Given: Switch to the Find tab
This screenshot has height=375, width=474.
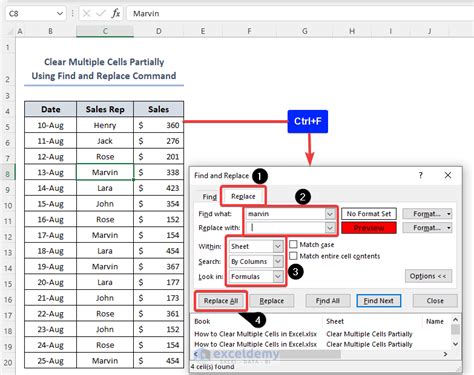Looking at the screenshot, I should pyautogui.click(x=209, y=197).
